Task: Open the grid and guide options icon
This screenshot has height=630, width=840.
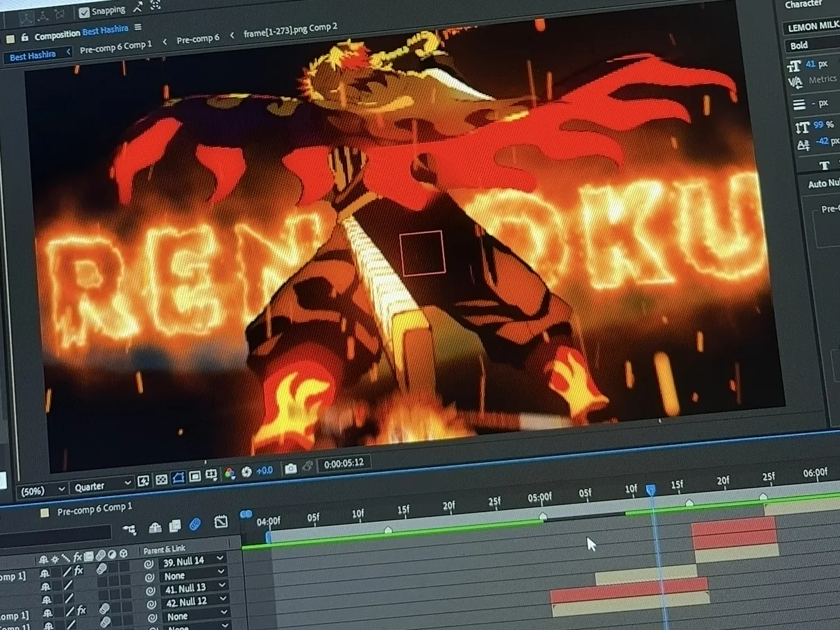Action: coord(211,475)
